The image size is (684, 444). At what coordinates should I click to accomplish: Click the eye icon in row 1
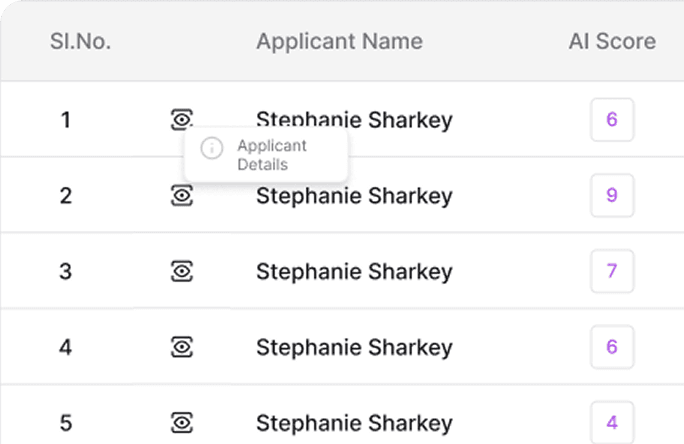tap(181, 120)
